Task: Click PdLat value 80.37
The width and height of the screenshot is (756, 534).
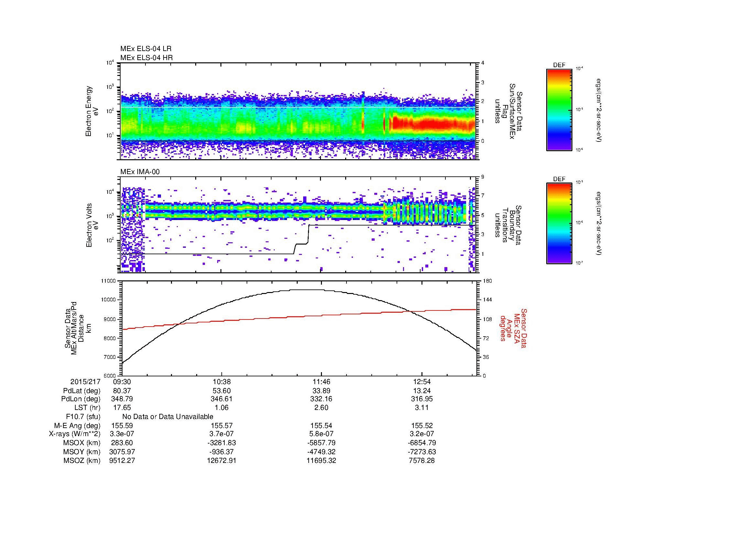Action: [122, 391]
